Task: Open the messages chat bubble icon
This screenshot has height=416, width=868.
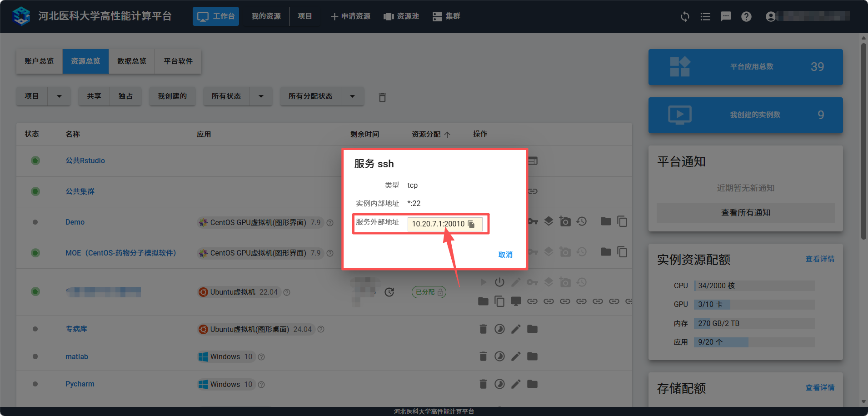Action: point(726,17)
